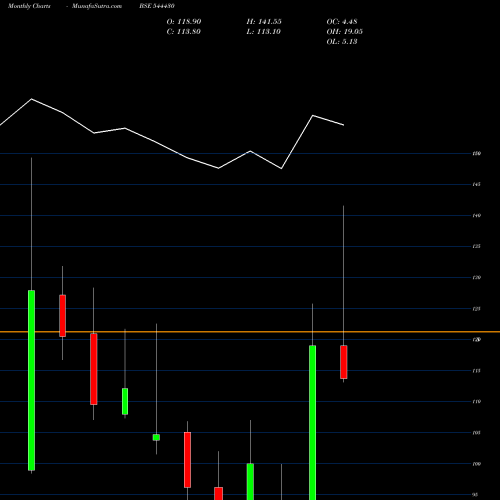Click the 110 price axis label
Image resolution: width=500 pixels, height=500 pixels.
[476, 402]
